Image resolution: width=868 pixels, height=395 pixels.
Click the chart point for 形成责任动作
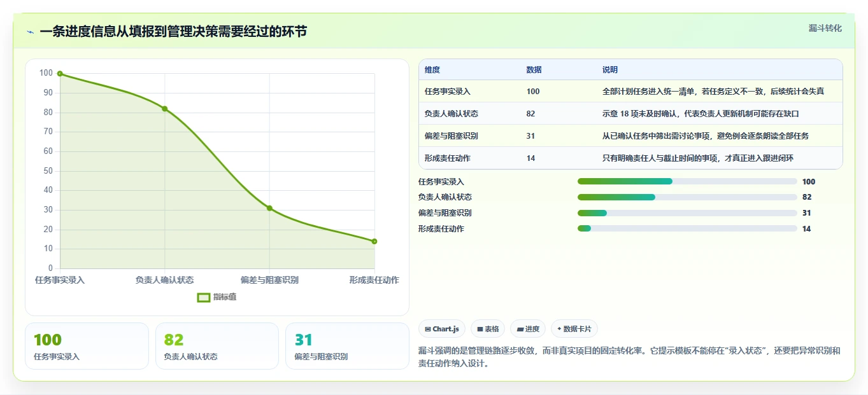pyautogui.click(x=374, y=241)
